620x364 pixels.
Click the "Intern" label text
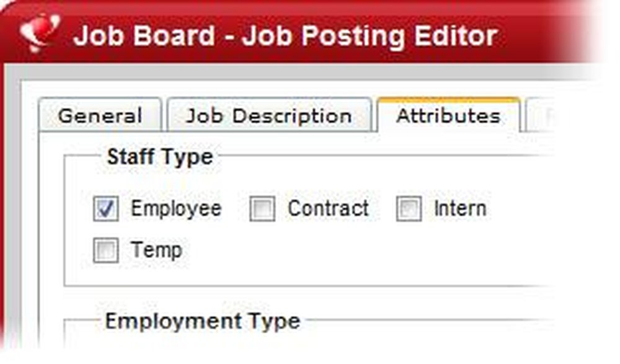click(460, 209)
